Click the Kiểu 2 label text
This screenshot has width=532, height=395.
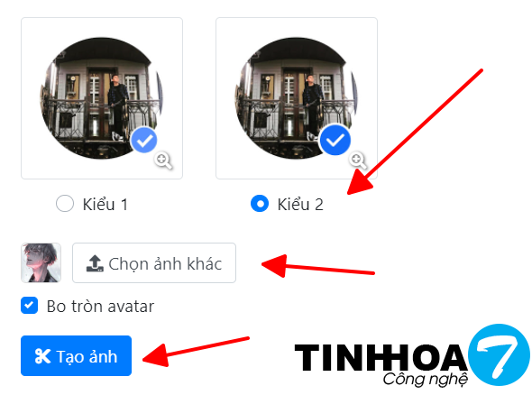[x=300, y=205]
